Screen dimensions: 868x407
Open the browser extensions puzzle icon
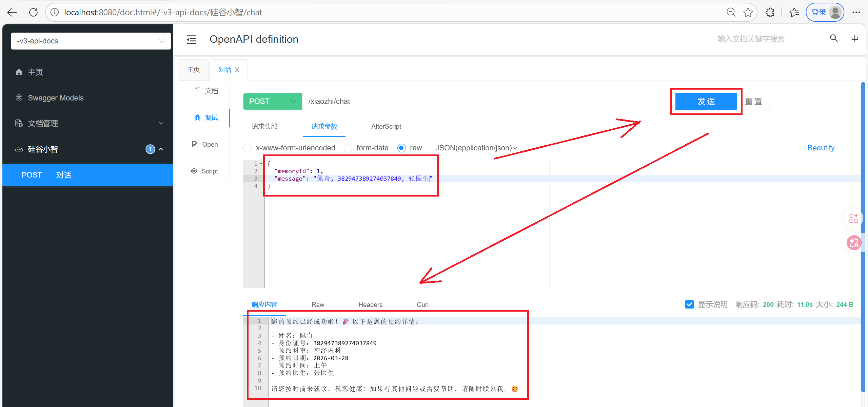click(x=770, y=13)
